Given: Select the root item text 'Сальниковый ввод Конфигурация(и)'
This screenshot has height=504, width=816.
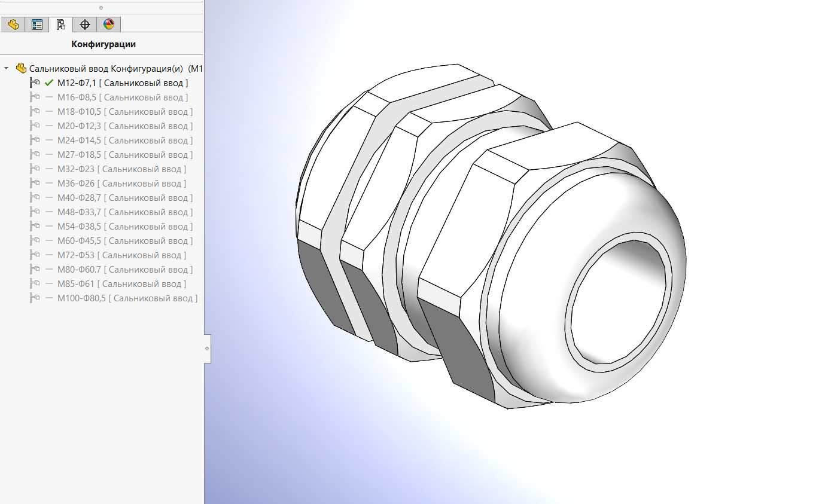Looking at the screenshot, I should click(x=106, y=68).
